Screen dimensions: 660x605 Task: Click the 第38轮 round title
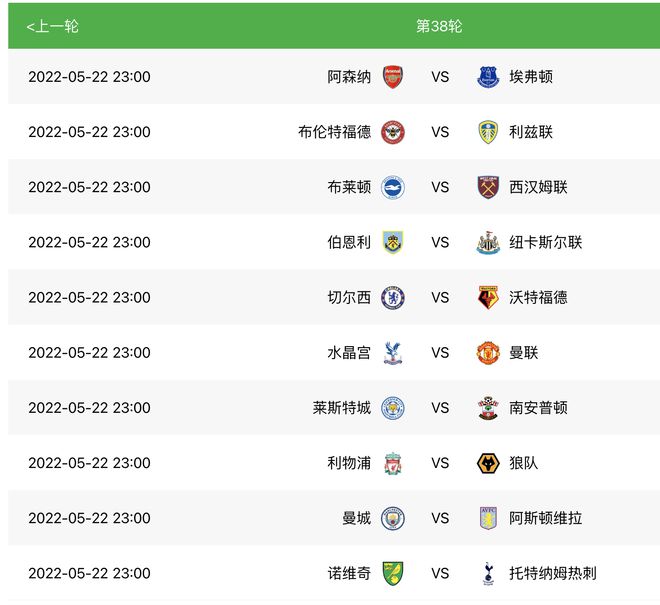439,26
